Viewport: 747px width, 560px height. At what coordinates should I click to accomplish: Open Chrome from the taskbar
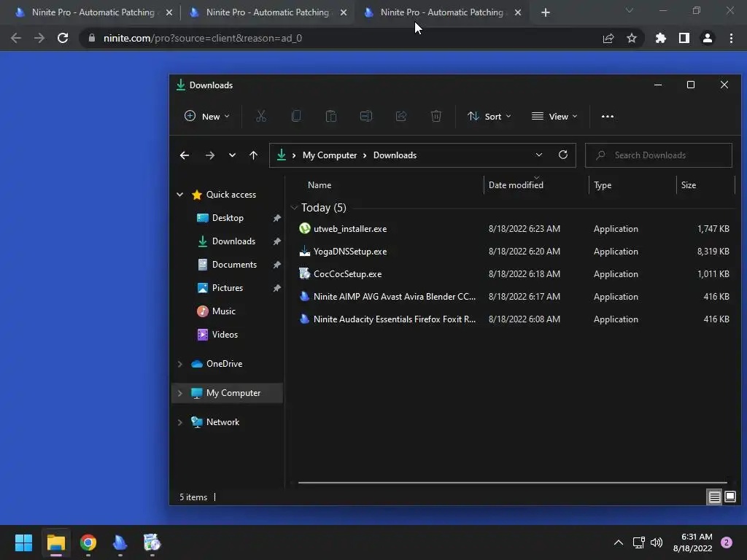[x=88, y=542]
